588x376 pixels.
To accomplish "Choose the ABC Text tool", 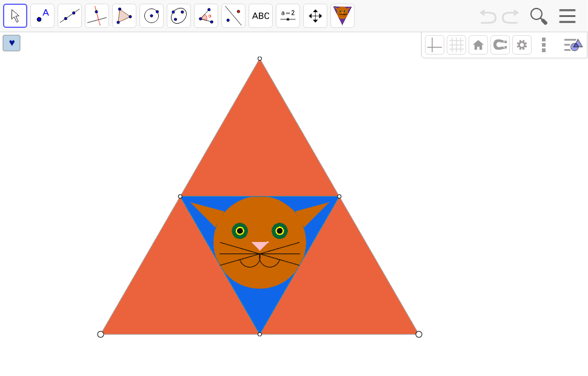I will (261, 16).
